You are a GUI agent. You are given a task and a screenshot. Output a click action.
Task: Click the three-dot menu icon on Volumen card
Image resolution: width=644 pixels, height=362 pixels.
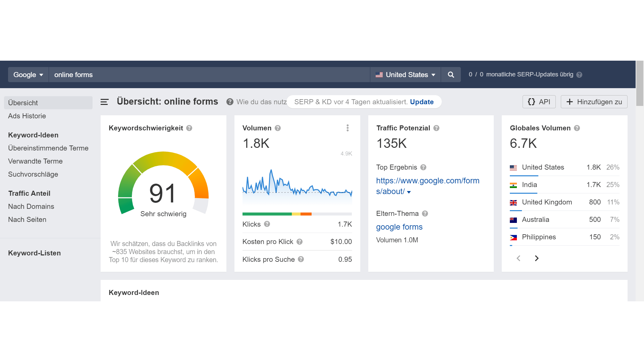pyautogui.click(x=347, y=128)
